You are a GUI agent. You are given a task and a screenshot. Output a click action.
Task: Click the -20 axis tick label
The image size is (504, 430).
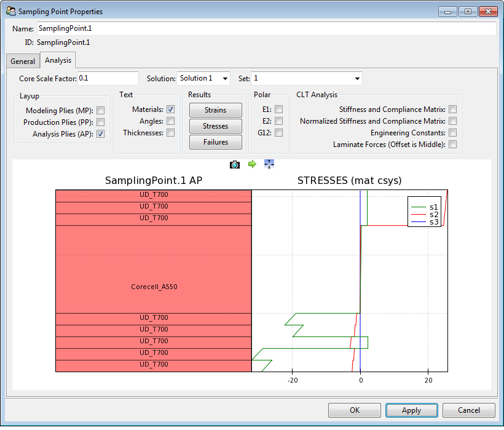pyautogui.click(x=293, y=380)
